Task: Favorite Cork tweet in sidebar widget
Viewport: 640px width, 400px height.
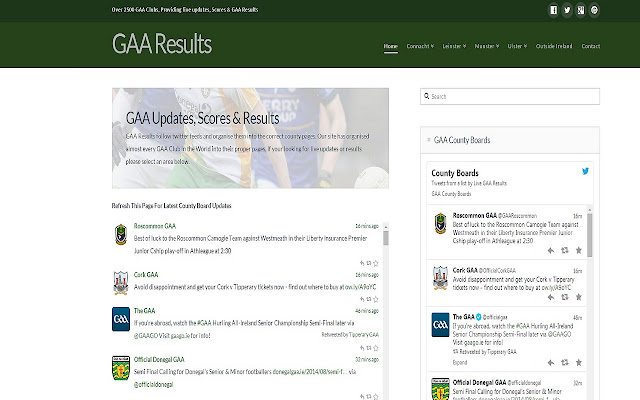Action: point(579,297)
